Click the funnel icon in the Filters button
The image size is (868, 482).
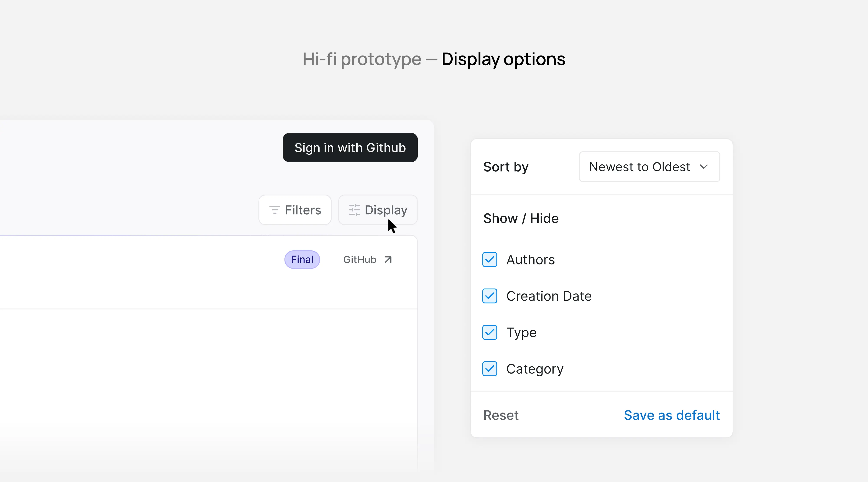[275, 210]
